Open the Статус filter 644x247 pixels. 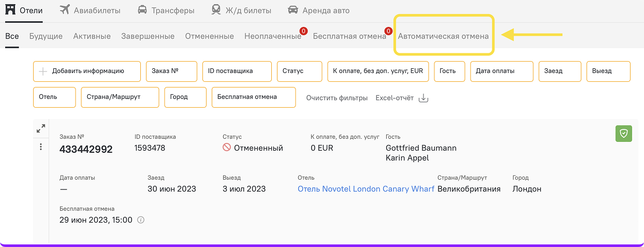[x=299, y=71]
